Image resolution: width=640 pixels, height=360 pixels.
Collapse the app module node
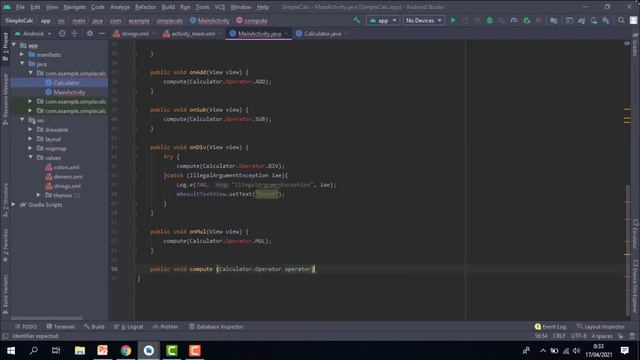tap(14, 45)
